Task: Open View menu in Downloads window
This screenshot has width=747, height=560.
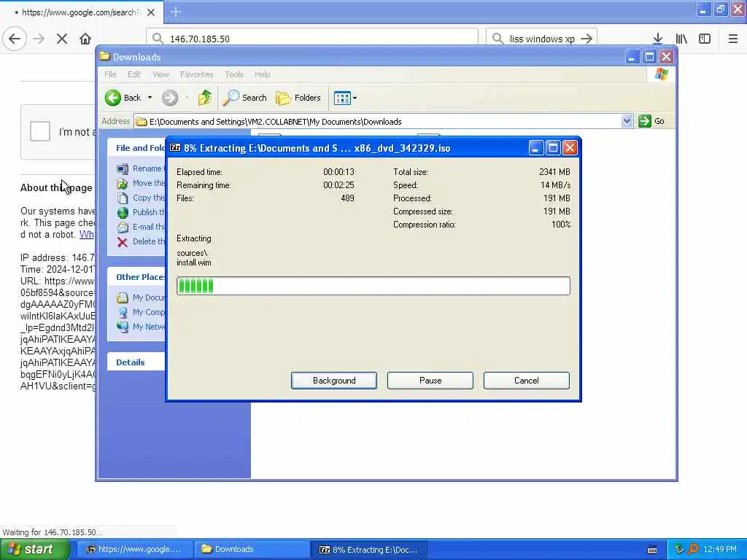Action: tap(160, 74)
